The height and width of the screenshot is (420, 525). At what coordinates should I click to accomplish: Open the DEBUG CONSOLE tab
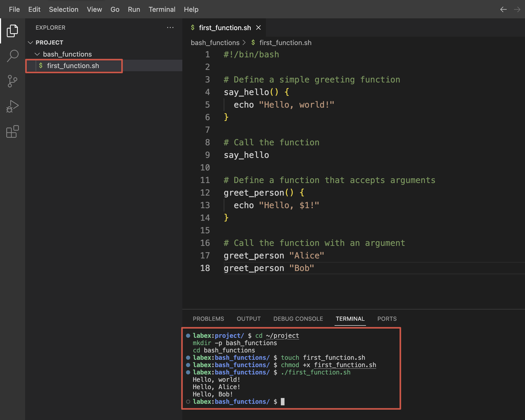(x=298, y=319)
